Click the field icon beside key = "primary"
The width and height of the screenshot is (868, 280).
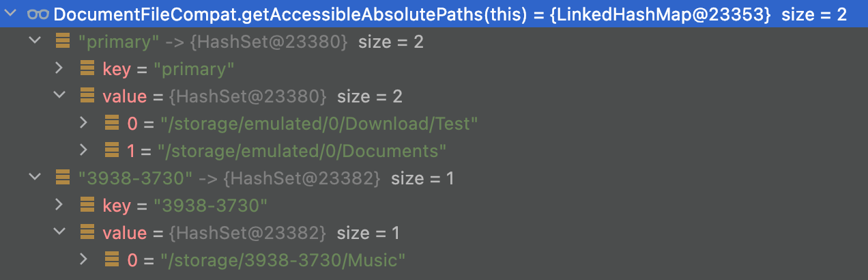[x=87, y=69]
